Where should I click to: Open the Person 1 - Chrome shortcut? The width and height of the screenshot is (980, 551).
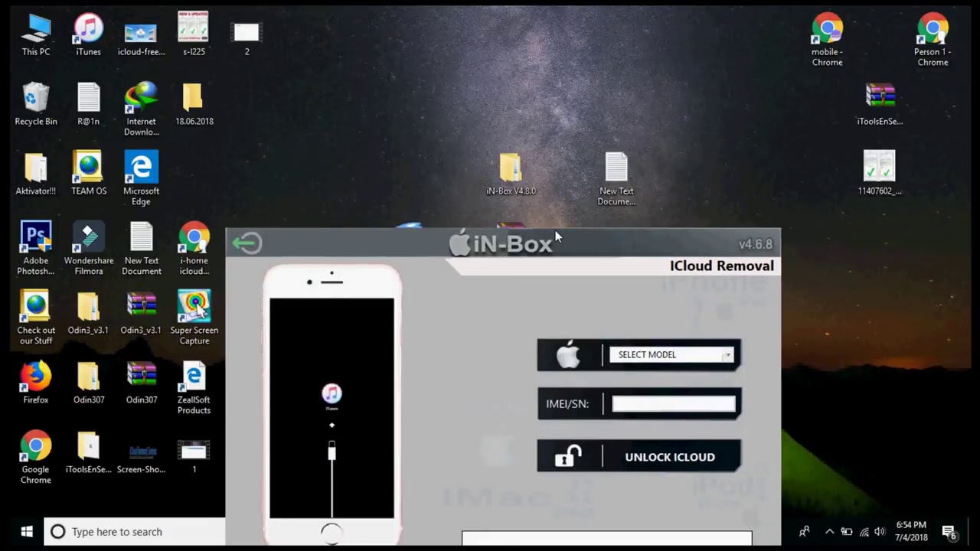[x=933, y=40]
